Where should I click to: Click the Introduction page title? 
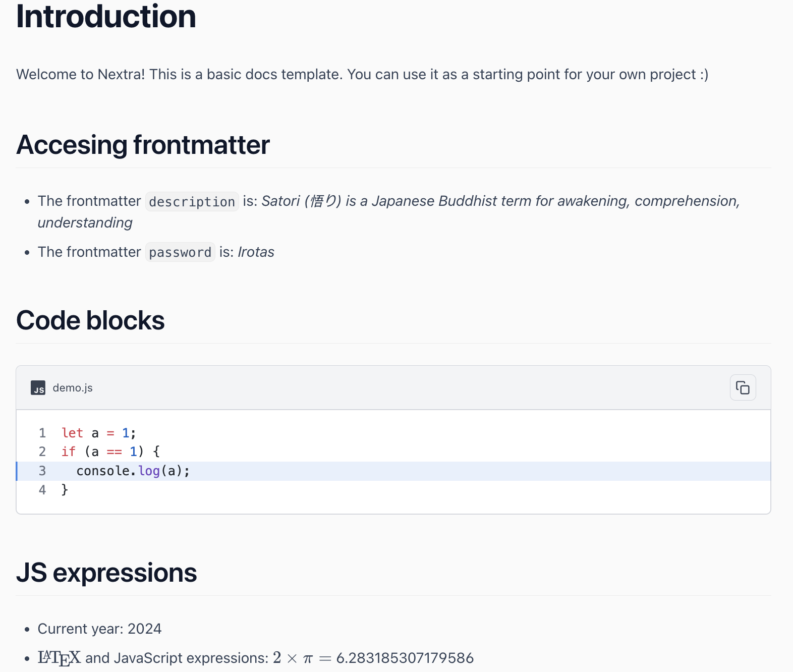[x=106, y=16]
